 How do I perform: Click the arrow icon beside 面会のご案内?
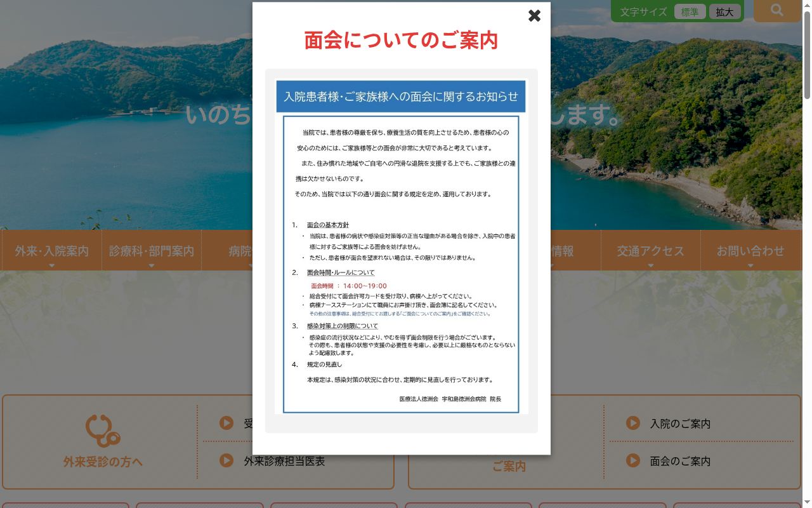tap(633, 460)
